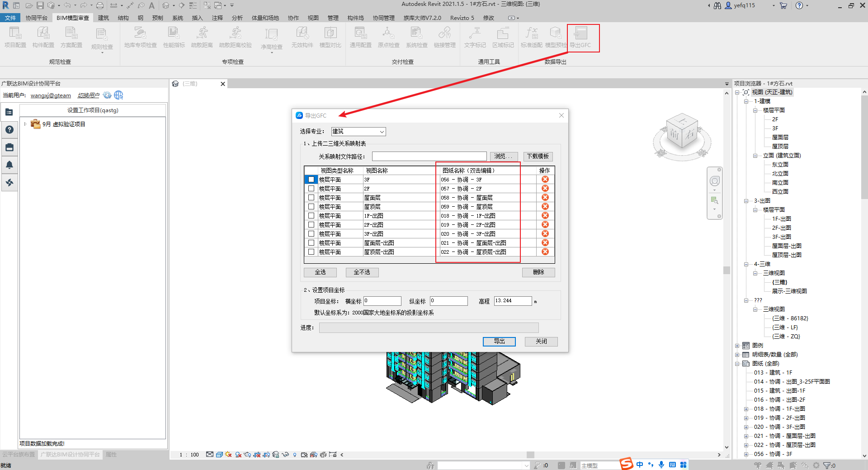
Task: Expand the 图例 node in project browser
Action: pyautogui.click(x=737, y=346)
